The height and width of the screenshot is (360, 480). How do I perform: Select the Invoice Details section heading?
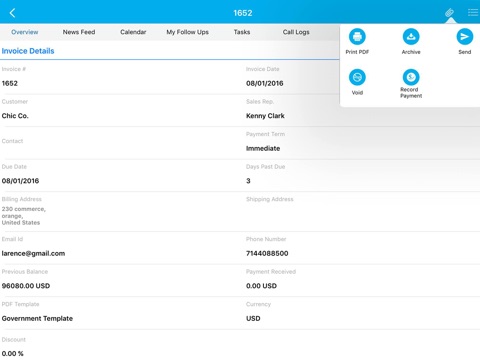28,51
